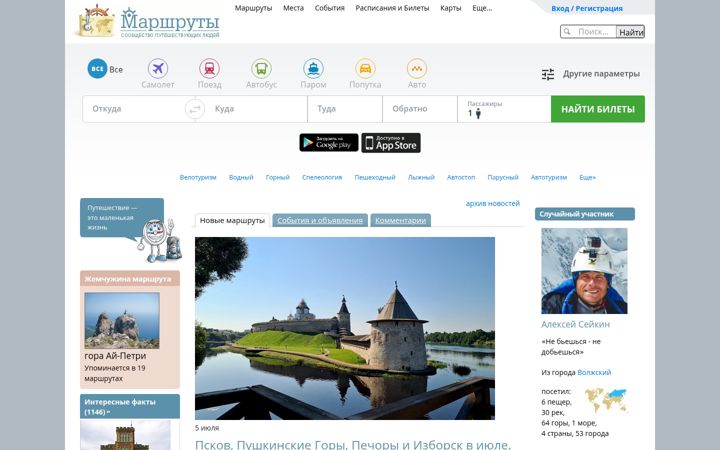This screenshot has width=720, height=450.
Task: Open Другие параметры sliders icon
Action: coord(548,74)
